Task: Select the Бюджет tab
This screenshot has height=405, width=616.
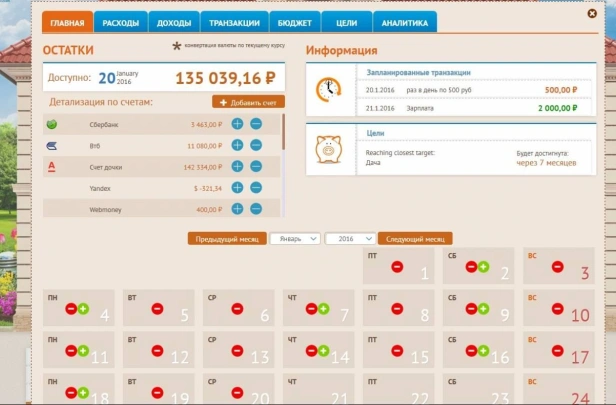Action: pos(295,23)
